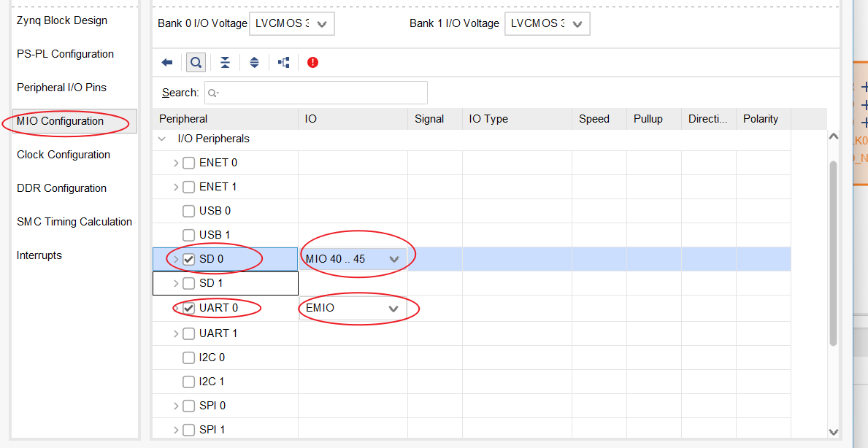Enable the SD 1 checkbox

click(x=189, y=284)
